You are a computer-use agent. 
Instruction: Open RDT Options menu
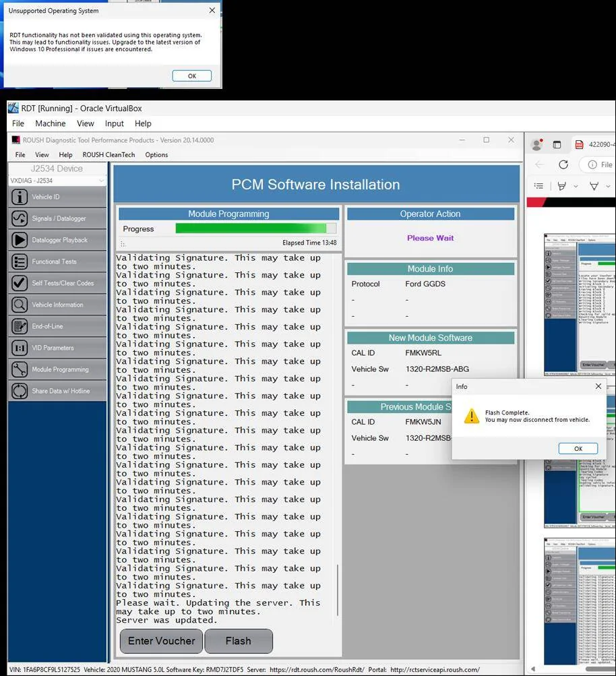(156, 155)
